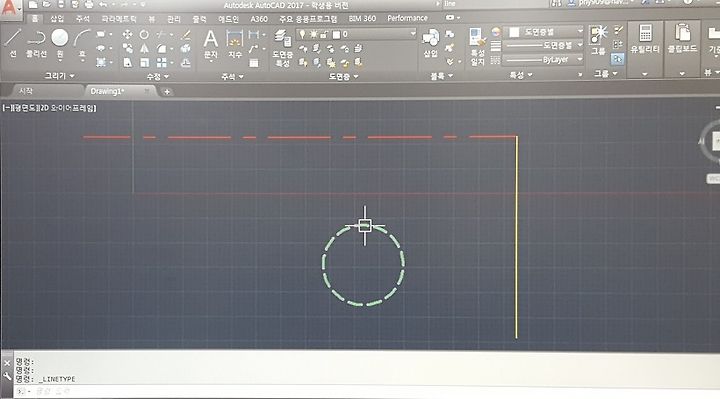Click the Array tool icon
This screenshot has width=720, height=399.
point(161,62)
